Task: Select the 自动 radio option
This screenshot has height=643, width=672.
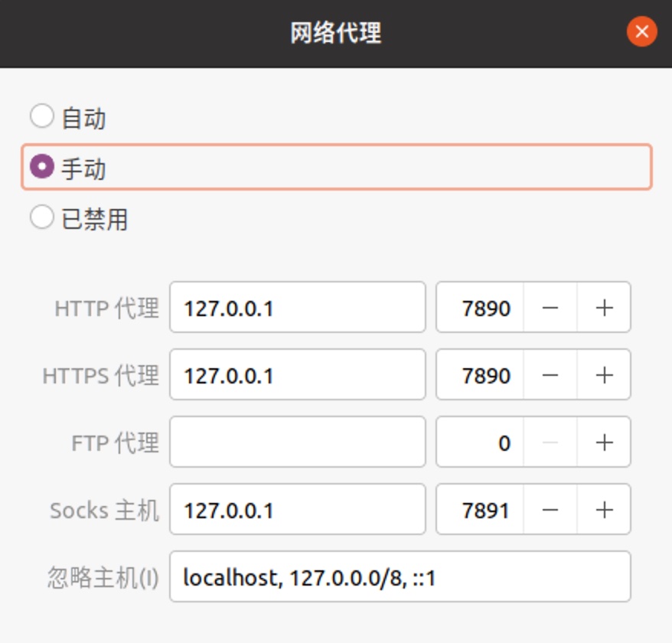Action: (x=67, y=117)
